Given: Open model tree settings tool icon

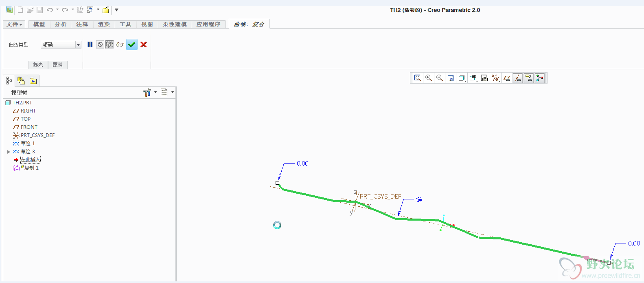Looking at the screenshot, I should click(147, 93).
